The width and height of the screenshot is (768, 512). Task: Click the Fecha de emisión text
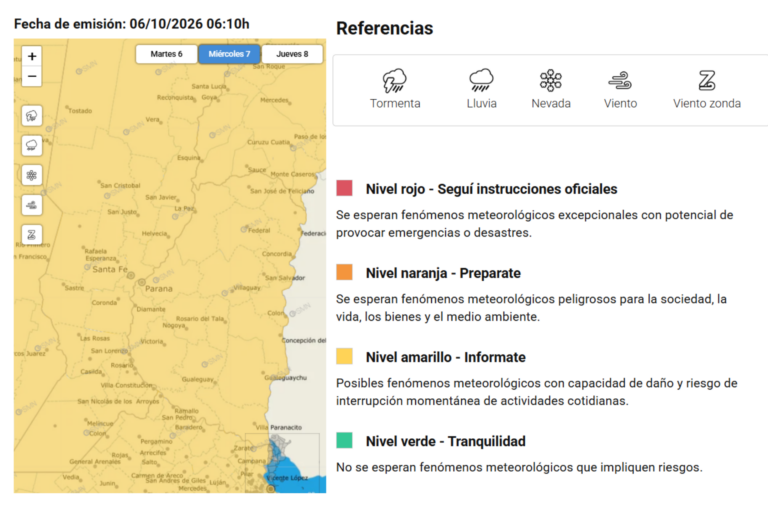[x=131, y=24]
